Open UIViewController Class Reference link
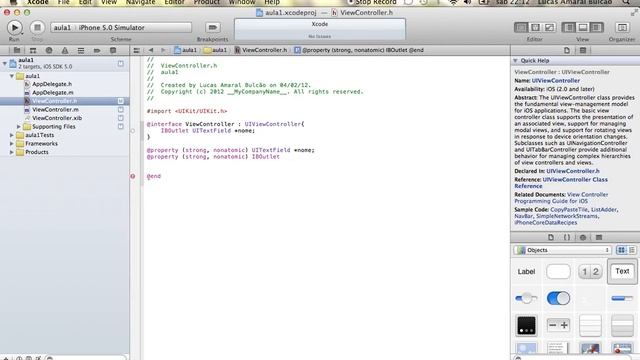Screen dimensions: 640x360 pos(561,182)
